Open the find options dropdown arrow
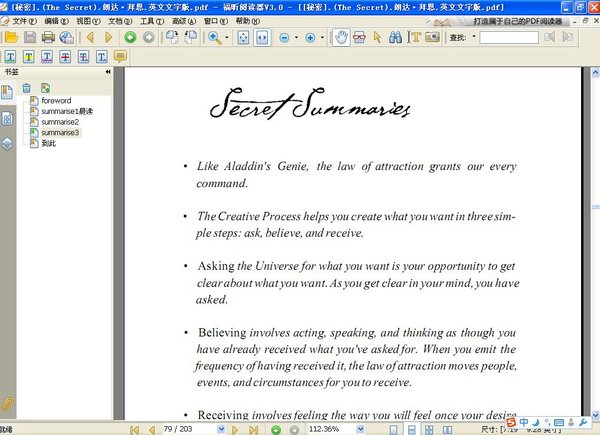Screen dimensions: 600x435 tap(474, 37)
